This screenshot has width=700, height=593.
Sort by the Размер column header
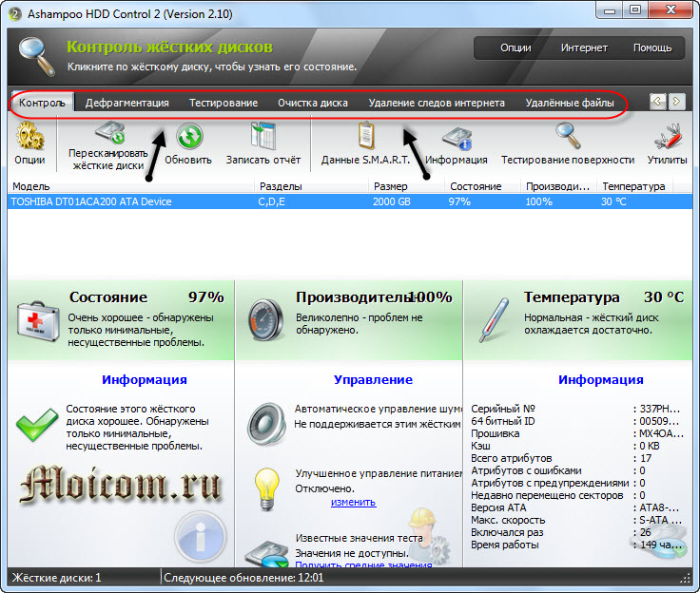(x=406, y=186)
